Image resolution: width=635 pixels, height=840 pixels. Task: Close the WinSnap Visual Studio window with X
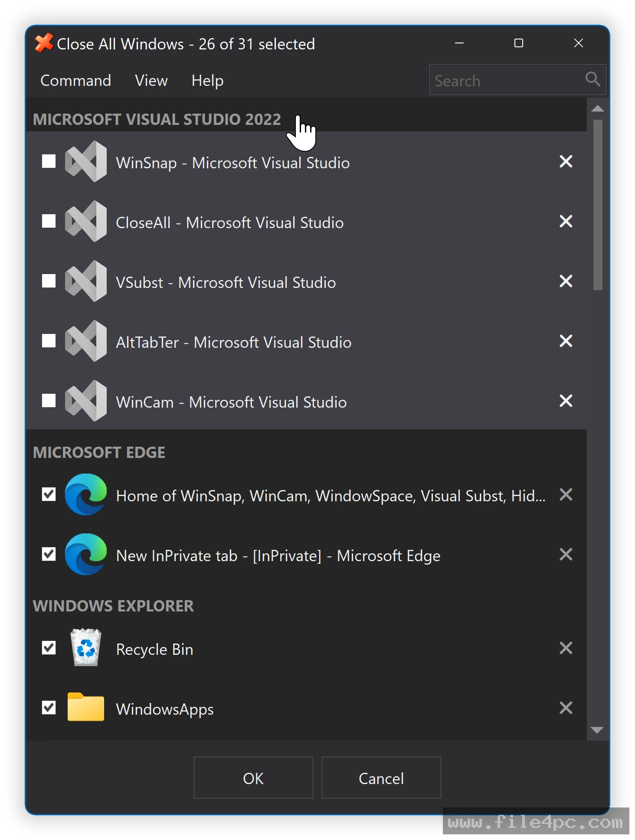[566, 161]
